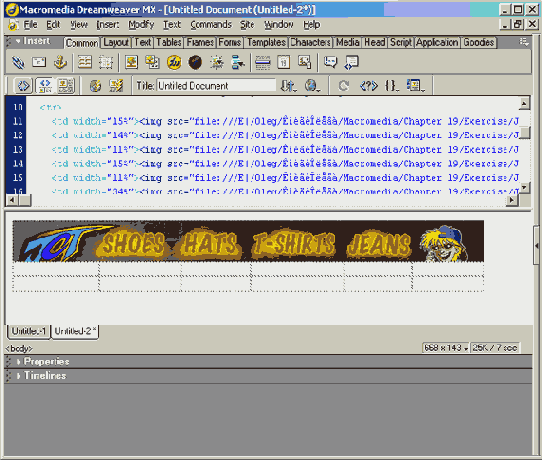Image resolution: width=542 pixels, height=460 pixels.
Task: Click the Insert Table icon
Action: (85, 63)
